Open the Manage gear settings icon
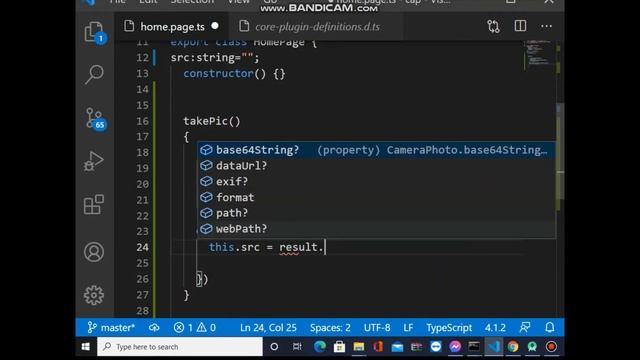The width and height of the screenshot is (640, 360). [94, 295]
